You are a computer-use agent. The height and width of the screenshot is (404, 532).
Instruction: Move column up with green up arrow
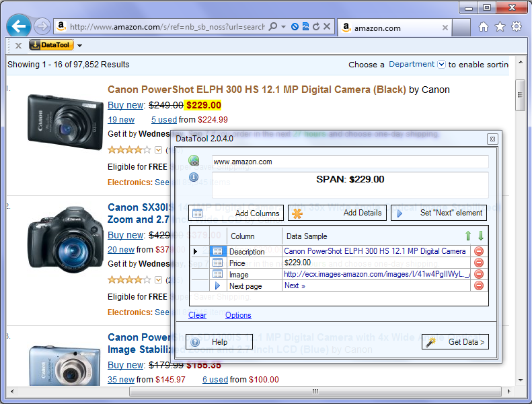(x=468, y=236)
